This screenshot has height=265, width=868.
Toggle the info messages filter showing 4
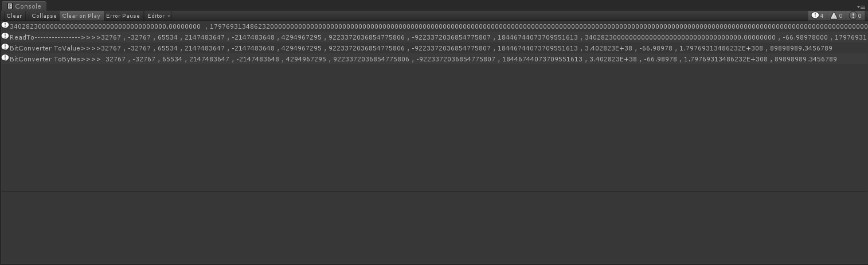(818, 16)
